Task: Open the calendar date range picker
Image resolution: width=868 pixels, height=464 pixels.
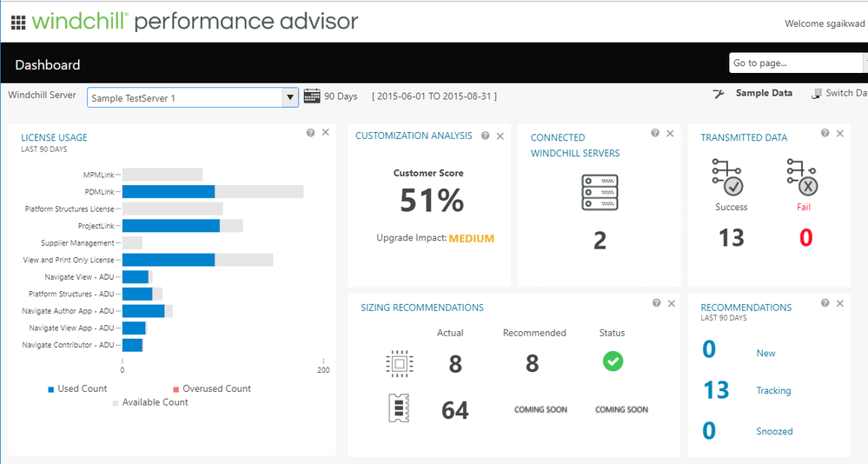Action: [x=312, y=96]
